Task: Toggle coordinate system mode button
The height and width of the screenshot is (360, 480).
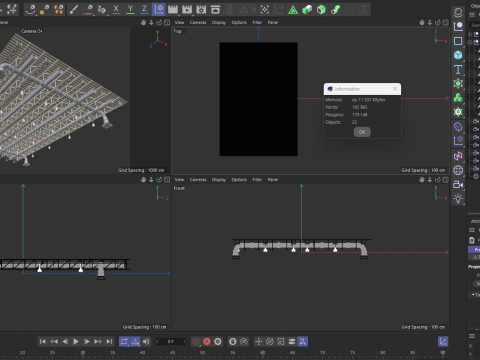Action: pyautogui.click(x=159, y=9)
